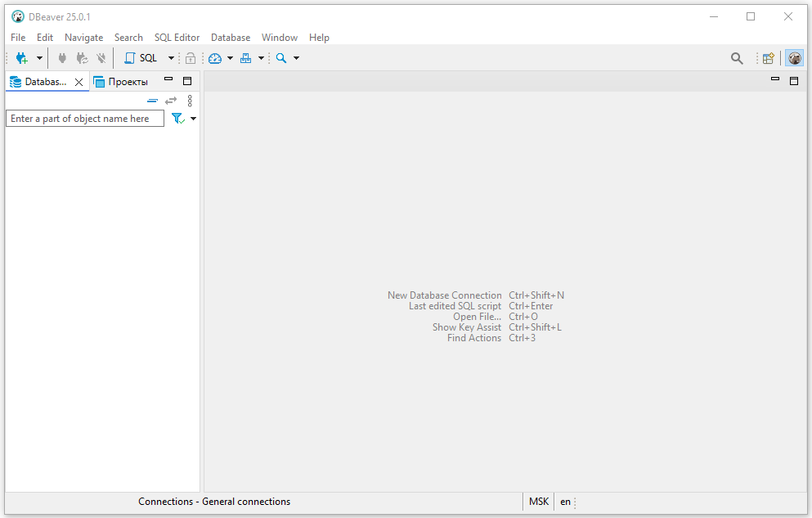This screenshot has width=812, height=518.
Task: Open the filter settings dropdown arrow
Action: (x=194, y=119)
